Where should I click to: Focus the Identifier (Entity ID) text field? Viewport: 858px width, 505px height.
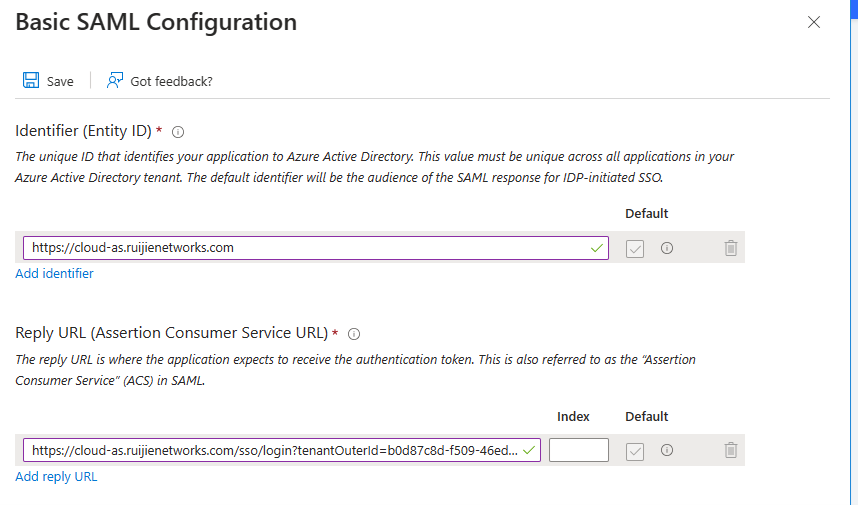click(300, 248)
